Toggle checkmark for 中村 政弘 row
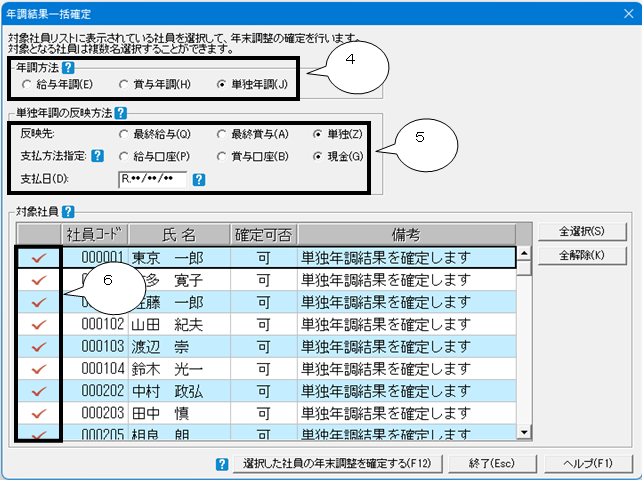This screenshot has height=481, width=643. click(39, 391)
